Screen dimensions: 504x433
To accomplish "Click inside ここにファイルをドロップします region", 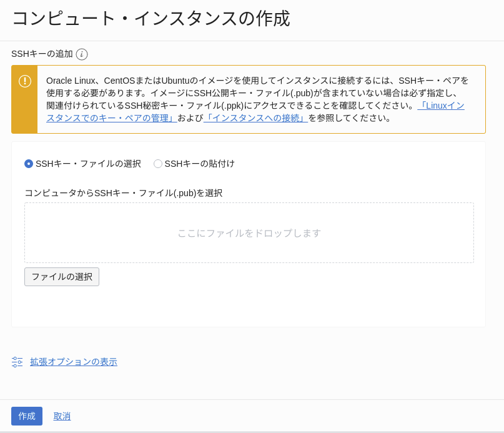I will click(x=249, y=232).
